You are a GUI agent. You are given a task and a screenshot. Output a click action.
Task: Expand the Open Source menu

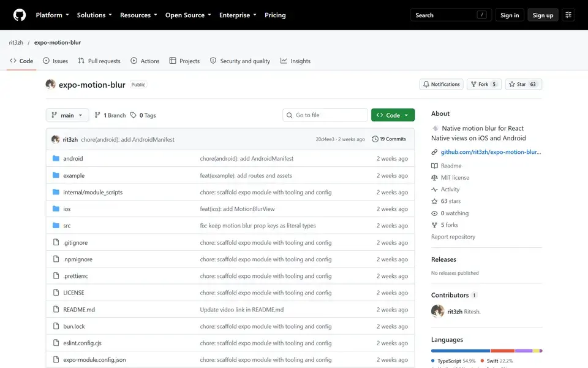point(188,15)
